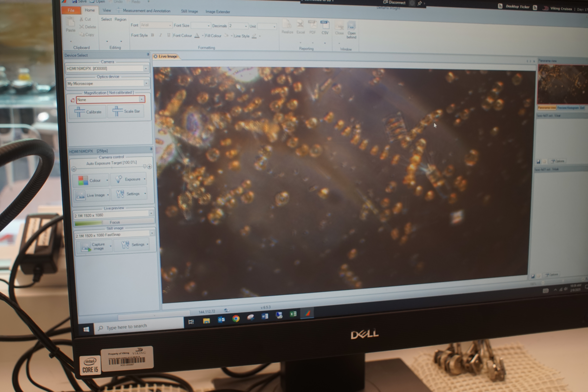
Task: Click the taskbar search box
Action: [139, 326]
